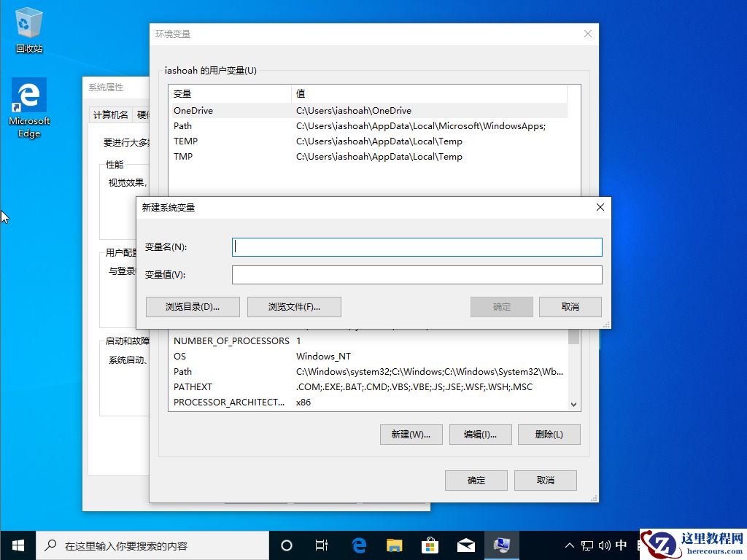Click the 浏览文件(F) button
Image resolution: width=747 pixels, height=560 pixels.
point(295,306)
